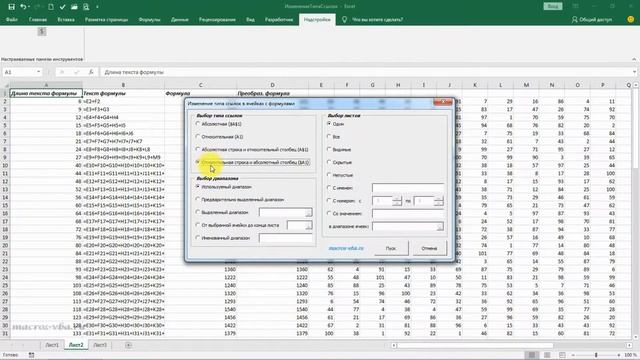640x360 pixels.
Task: Click the Save icon in quick access toolbar
Action: (11, 7)
